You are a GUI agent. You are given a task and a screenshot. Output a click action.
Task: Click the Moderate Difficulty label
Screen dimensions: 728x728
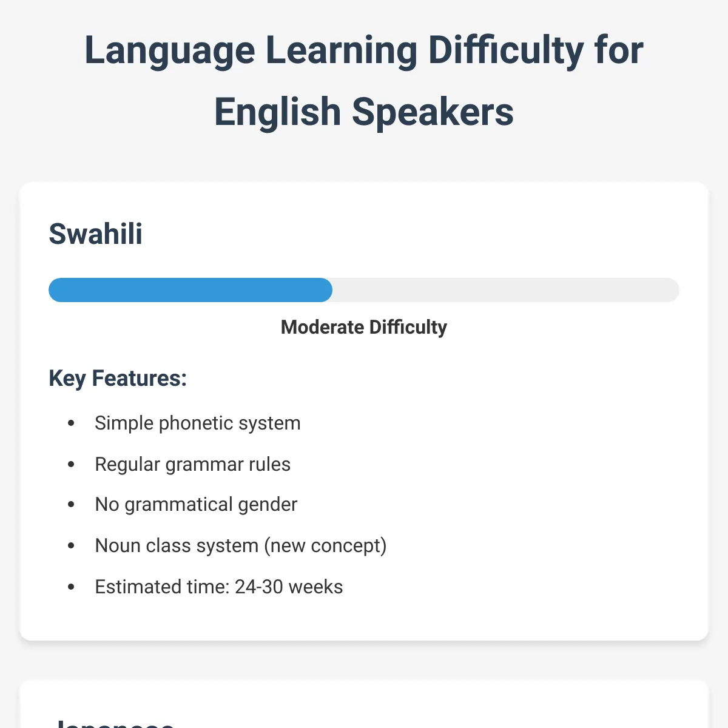coord(364,327)
